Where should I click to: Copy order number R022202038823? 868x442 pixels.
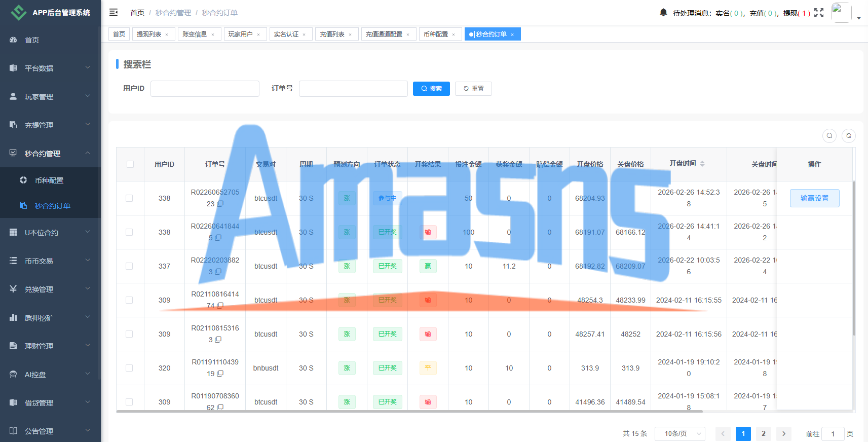(218, 272)
